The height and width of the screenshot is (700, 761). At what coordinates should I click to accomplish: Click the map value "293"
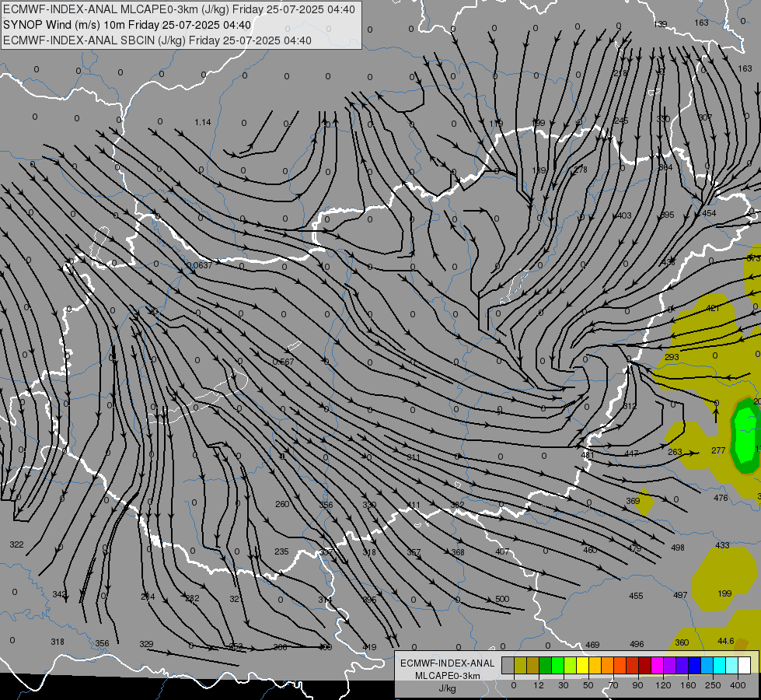point(672,357)
